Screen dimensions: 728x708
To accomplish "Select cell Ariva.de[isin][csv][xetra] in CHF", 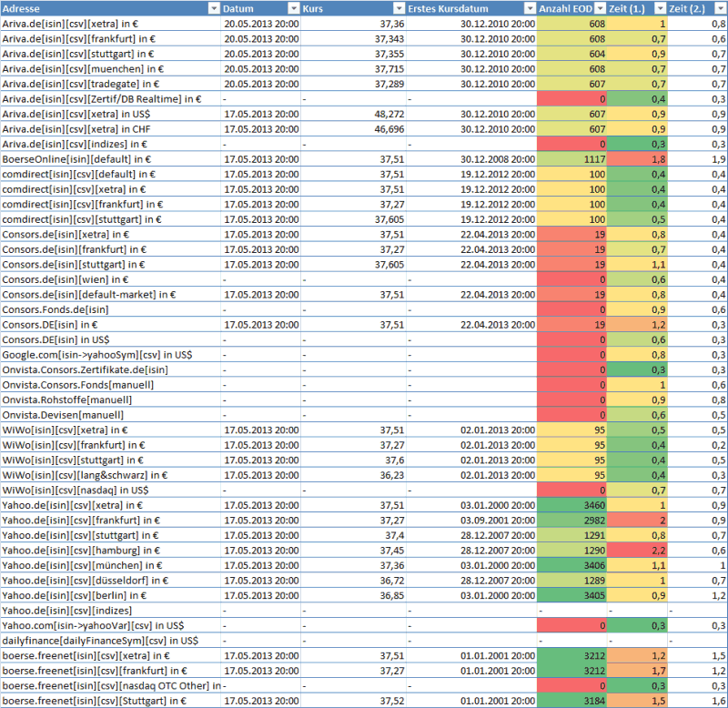I will 110,129.
